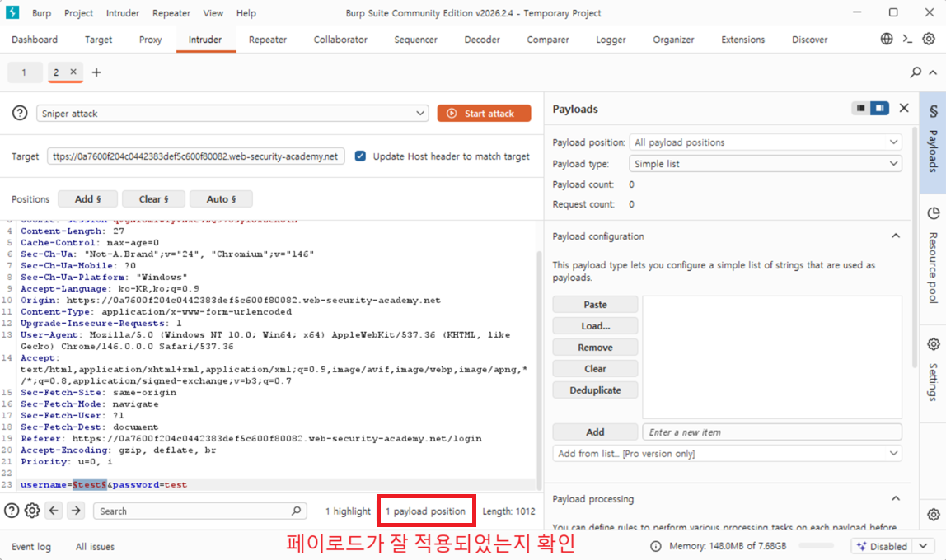The image size is (946, 560).
Task: Switch to the Proxy tab
Action: coord(150,40)
